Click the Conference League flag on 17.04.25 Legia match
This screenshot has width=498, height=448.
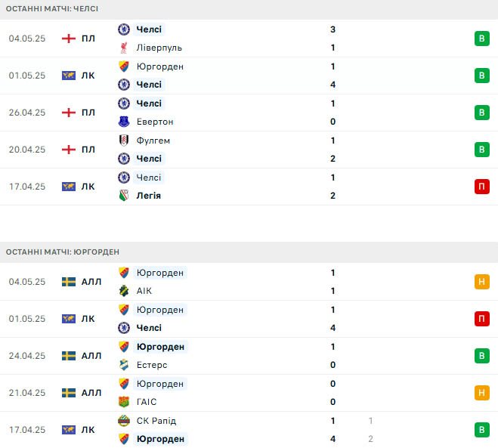(69, 187)
